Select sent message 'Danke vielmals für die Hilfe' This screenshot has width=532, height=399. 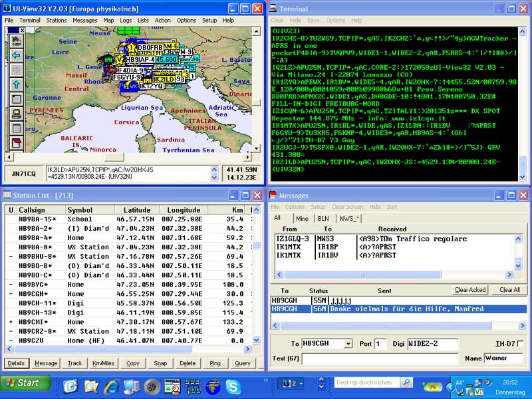click(x=398, y=309)
